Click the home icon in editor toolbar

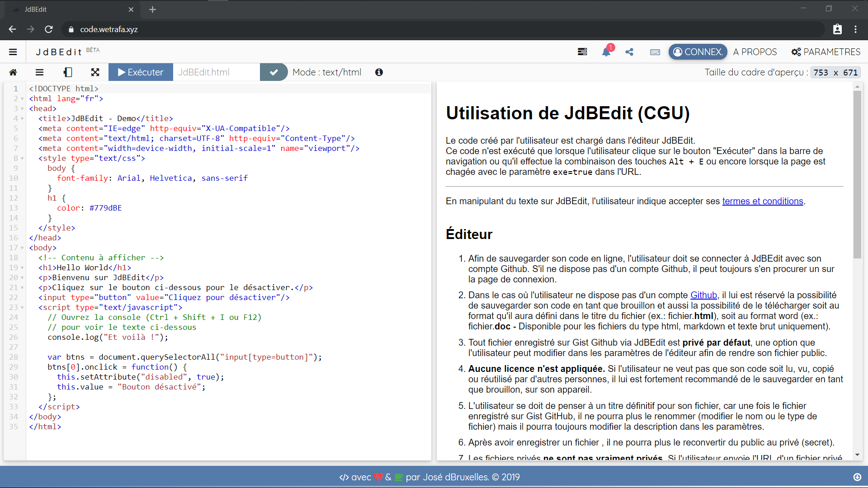[x=13, y=72]
